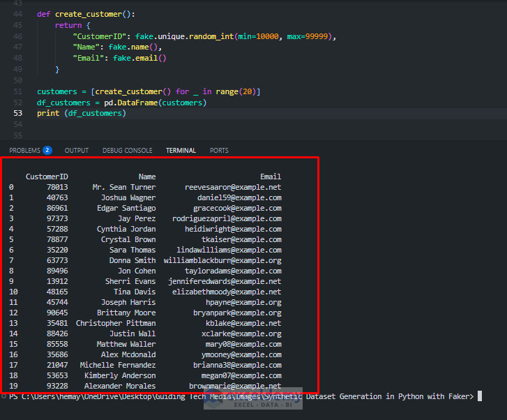Open the PROBLEMS panel tab
Screen dimensions: 507x420
tap(24, 151)
